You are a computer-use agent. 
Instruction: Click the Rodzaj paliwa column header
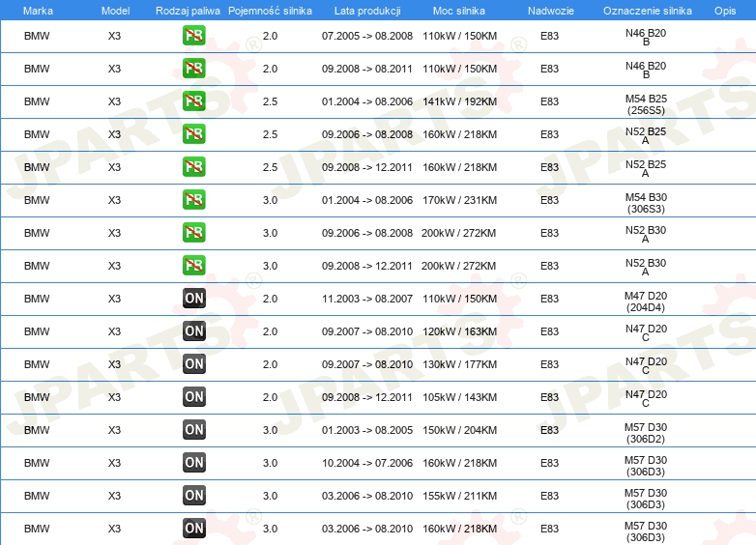pyautogui.click(x=188, y=11)
